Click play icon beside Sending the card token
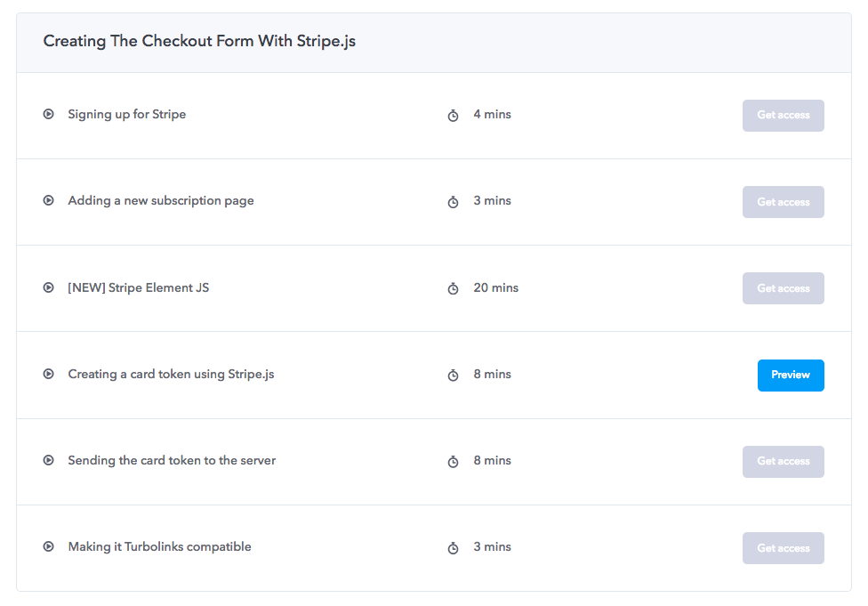This screenshot has width=868, height=606. [x=49, y=460]
